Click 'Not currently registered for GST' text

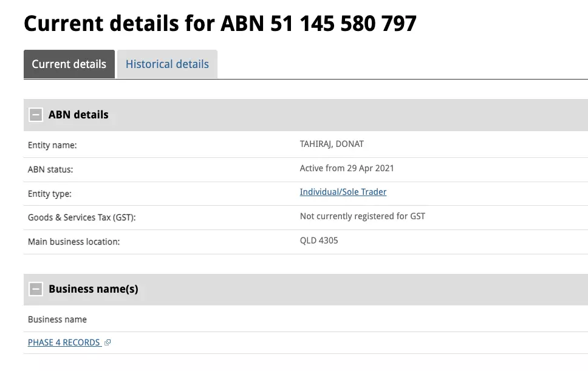(x=362, y=216)
